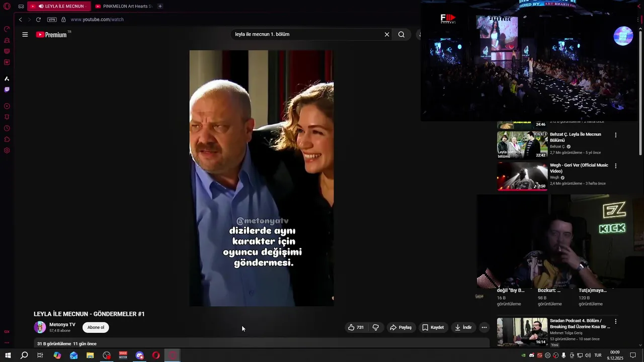
Task: Open the sidebar history clock icon
Action: coord(7,128)
